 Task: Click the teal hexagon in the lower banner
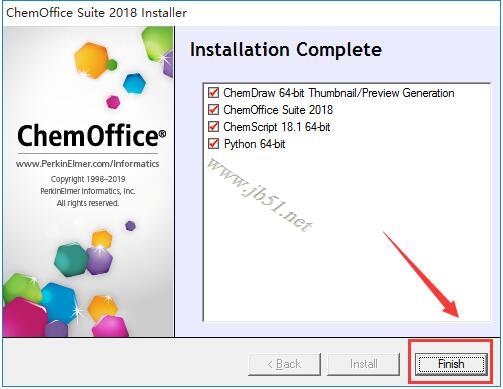click(x=71, y=260)
